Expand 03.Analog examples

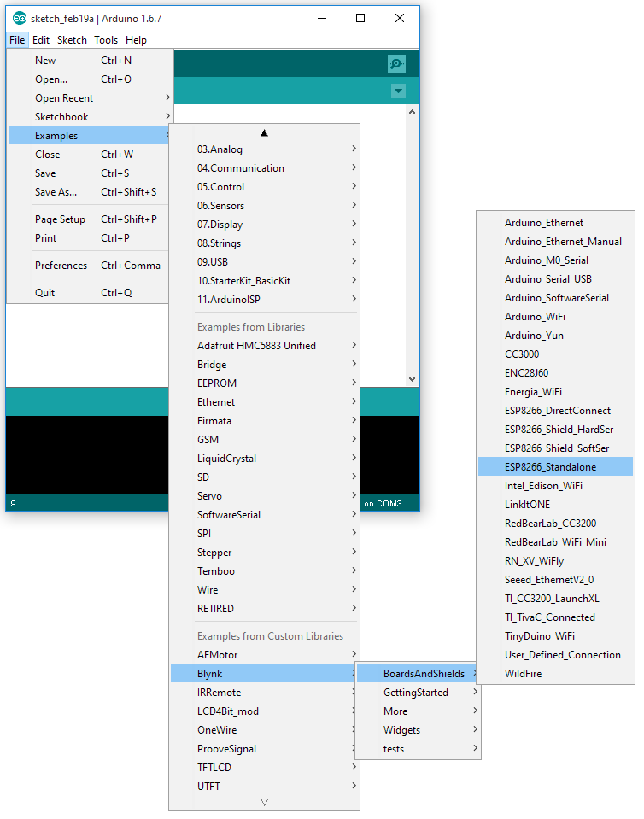pyautogui.click(x=264, y=149)
